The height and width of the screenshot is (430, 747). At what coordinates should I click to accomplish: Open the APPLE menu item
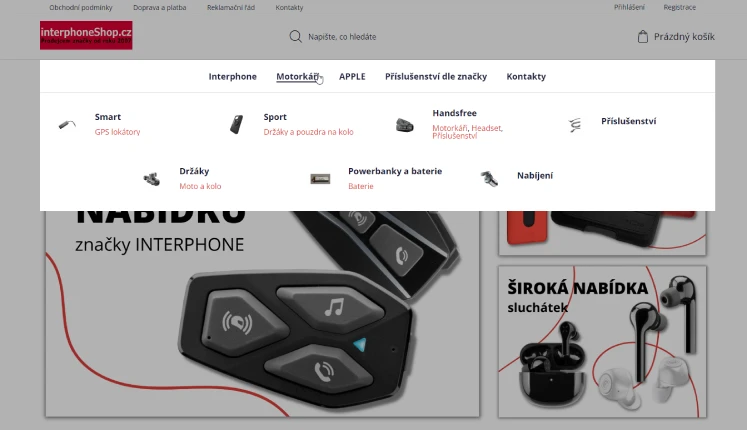point(352,77)
